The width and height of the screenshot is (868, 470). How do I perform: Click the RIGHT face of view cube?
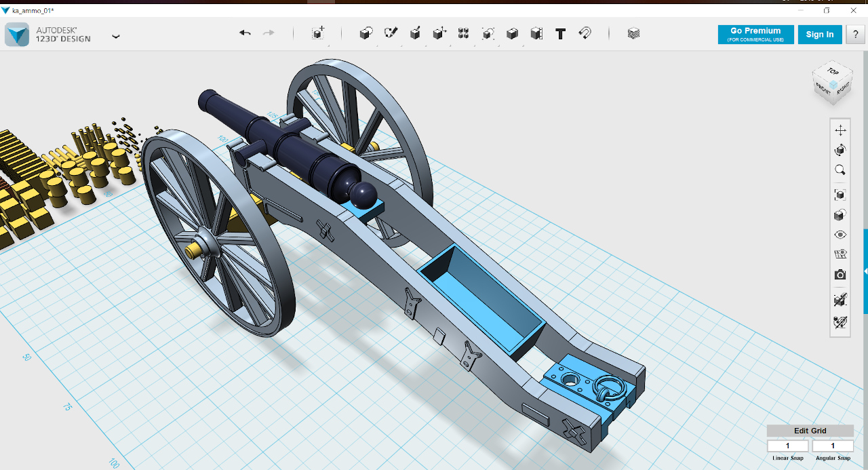point(842,88)
